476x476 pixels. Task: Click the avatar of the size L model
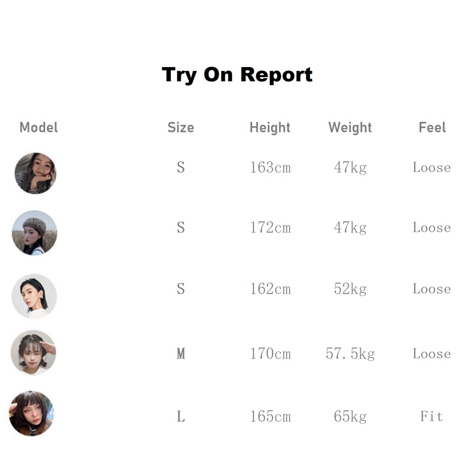(x=32, y=414)
